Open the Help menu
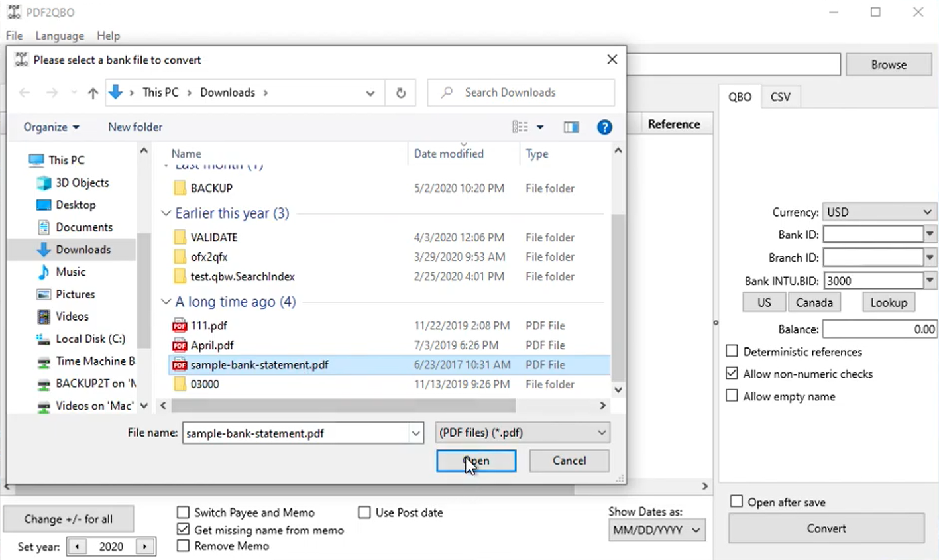 pos(108,36)
